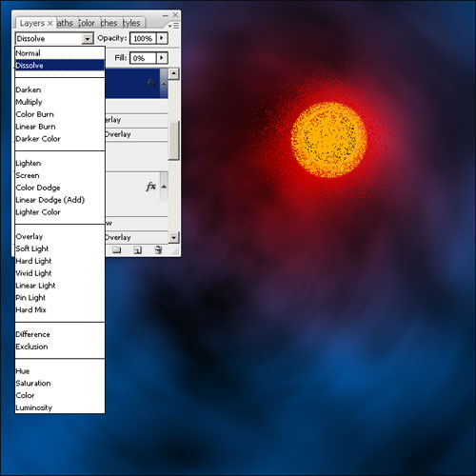The height and width of the screenshot is (476, 476).
Task: Open the Fill slider flyout arrow
Action: point(162,58)
